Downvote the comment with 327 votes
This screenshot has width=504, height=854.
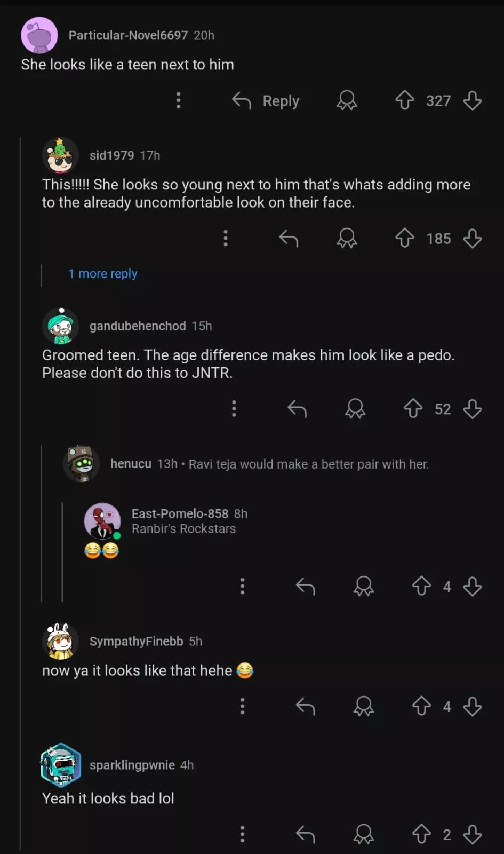(473, 100)
